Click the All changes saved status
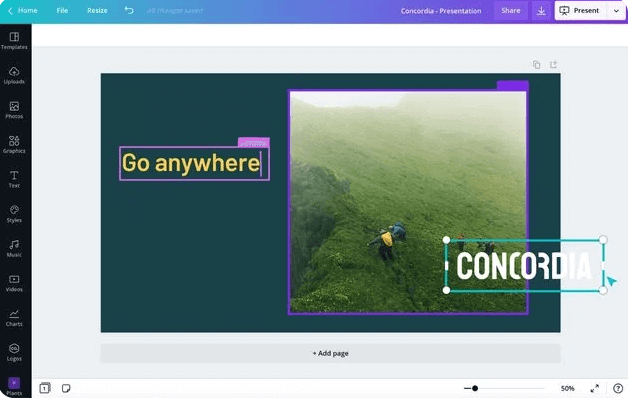633x401 pixels. [x=175, y=10]
